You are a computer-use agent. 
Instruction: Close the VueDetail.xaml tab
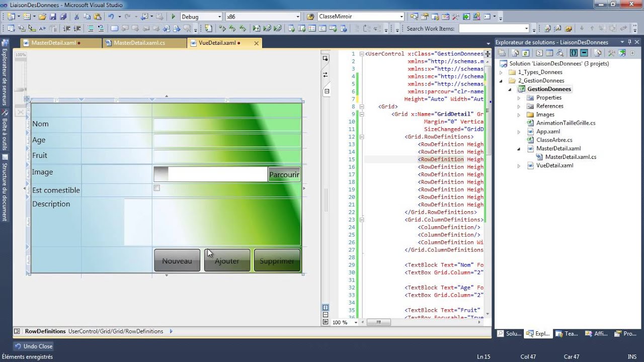(256, 43)
